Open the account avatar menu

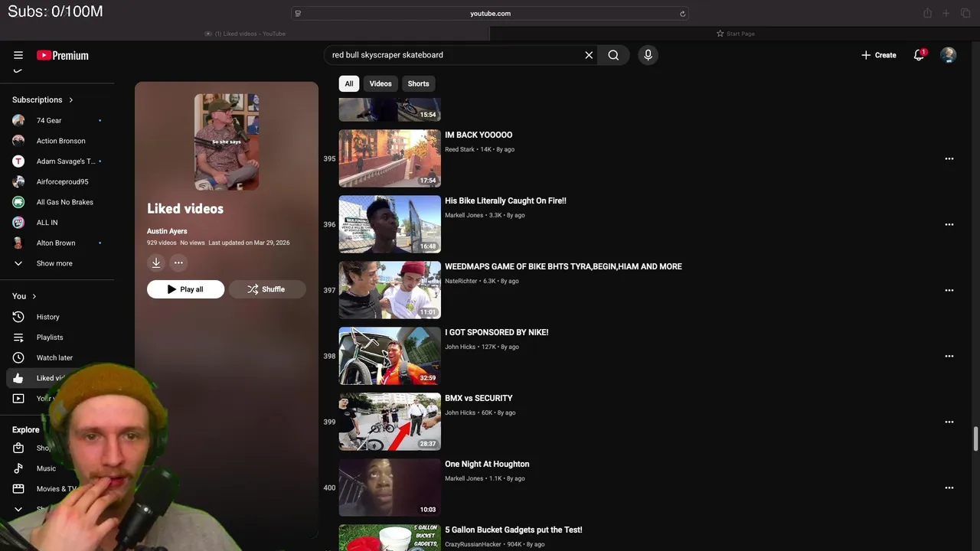(x=949, y=55)
